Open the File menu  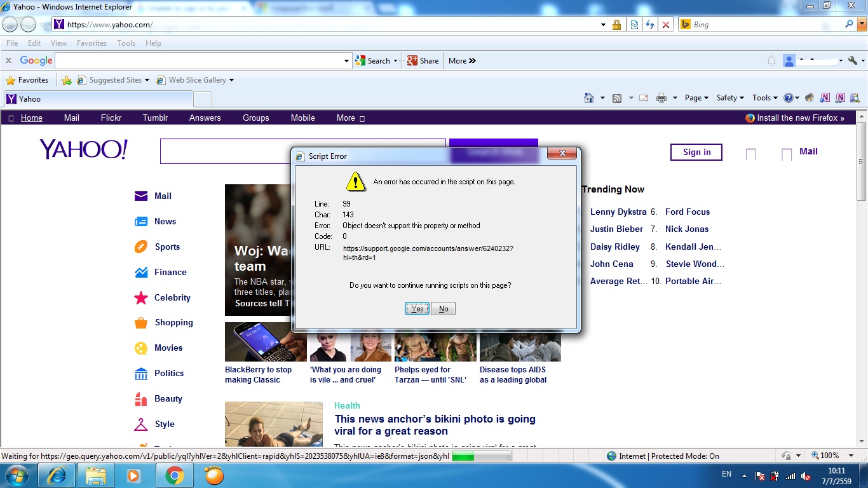click(x=12, y=43)
